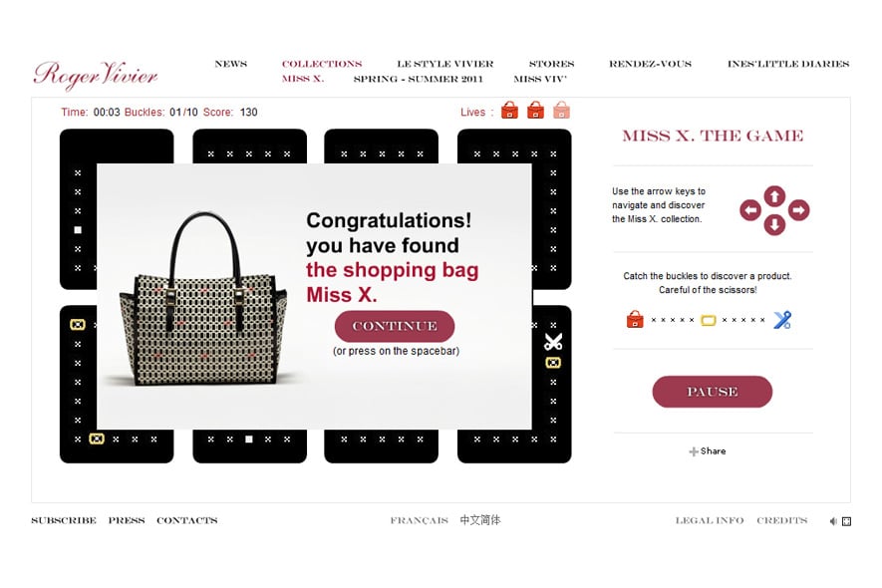Viewport: 882px width, 588px height.
Task: Click the shopping bag product image
Action: click(x=203, y=299)
